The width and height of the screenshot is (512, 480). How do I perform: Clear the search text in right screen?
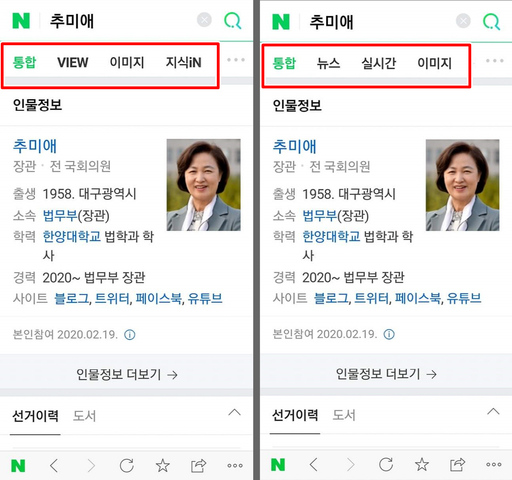tap(463, 21)
